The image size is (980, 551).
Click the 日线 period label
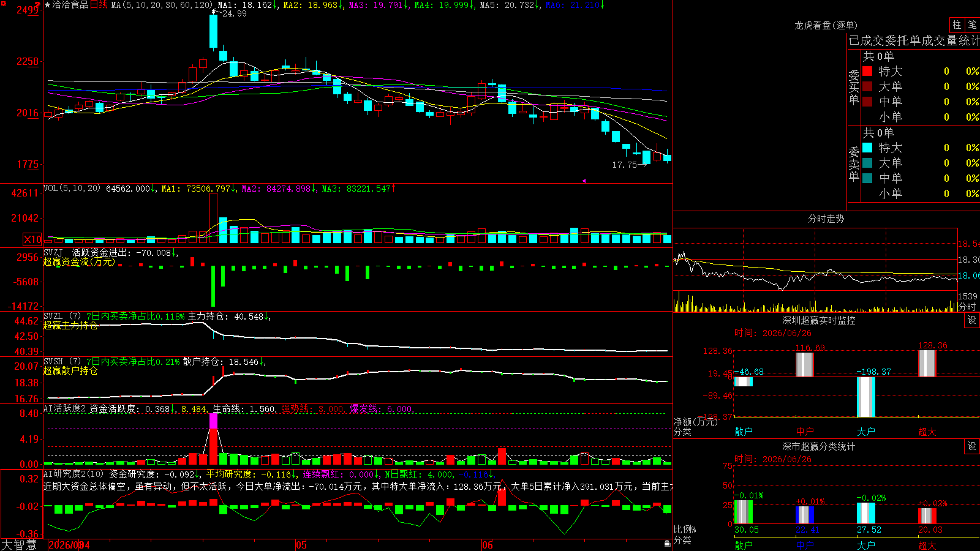[99, 5]
